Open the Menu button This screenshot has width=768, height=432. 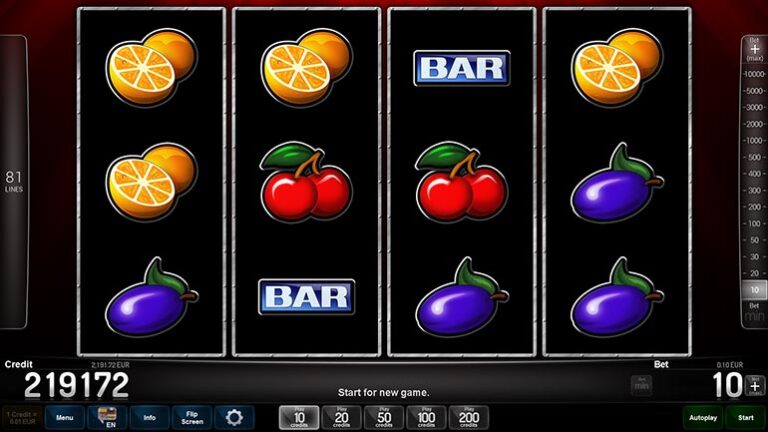[x=65, y=417]
